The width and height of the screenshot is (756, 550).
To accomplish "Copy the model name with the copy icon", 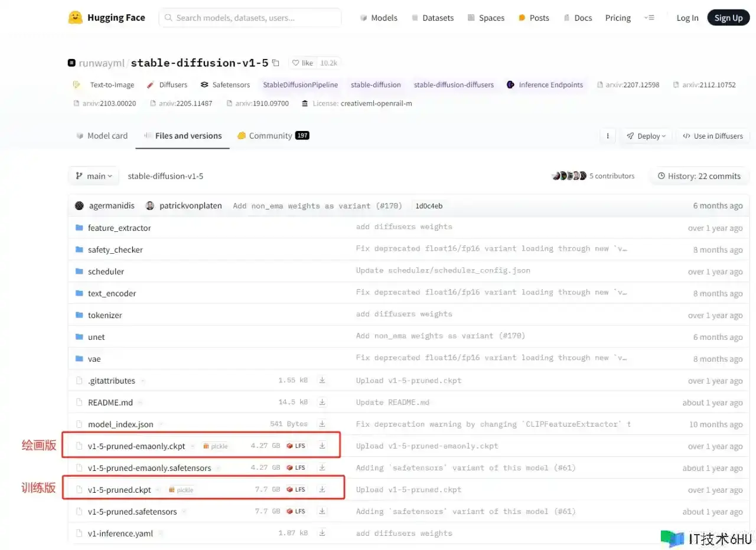I will [x=276, y=63].
